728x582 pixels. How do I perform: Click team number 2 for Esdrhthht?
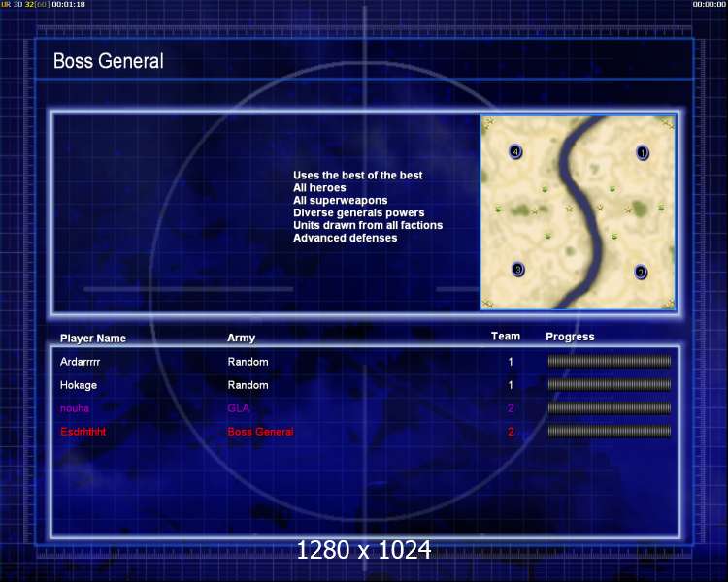[511, 432]
